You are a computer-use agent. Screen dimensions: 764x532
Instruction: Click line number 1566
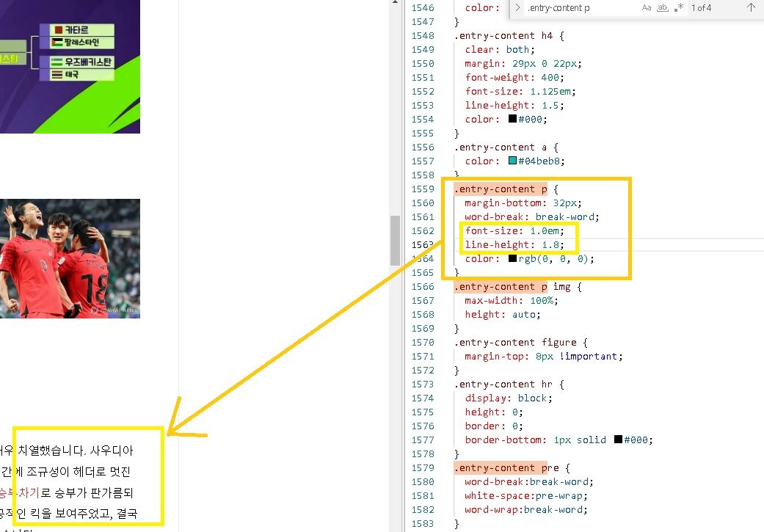pos(423,286)
